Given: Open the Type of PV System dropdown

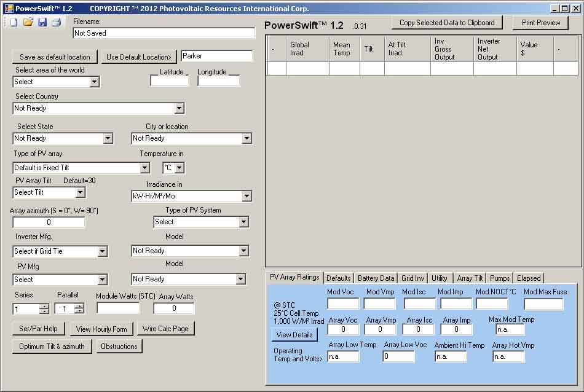Looking at the screenshot, I should pos(243,222).
